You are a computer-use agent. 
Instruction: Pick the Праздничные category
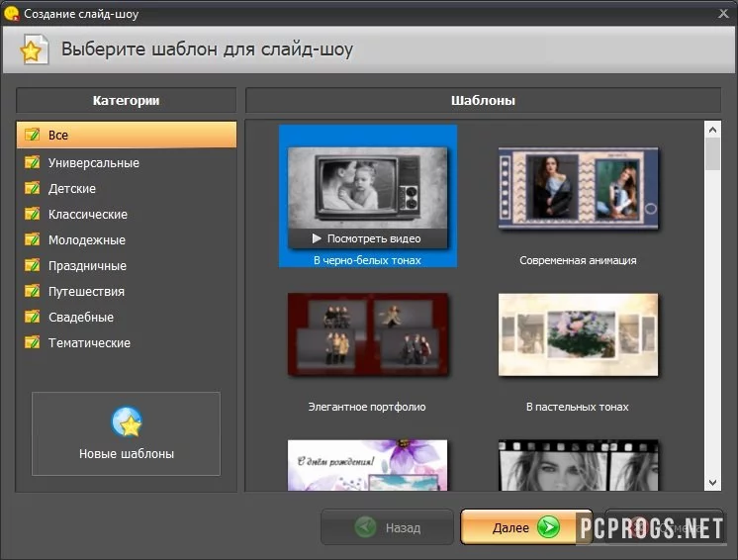click(x=127, y=265)
